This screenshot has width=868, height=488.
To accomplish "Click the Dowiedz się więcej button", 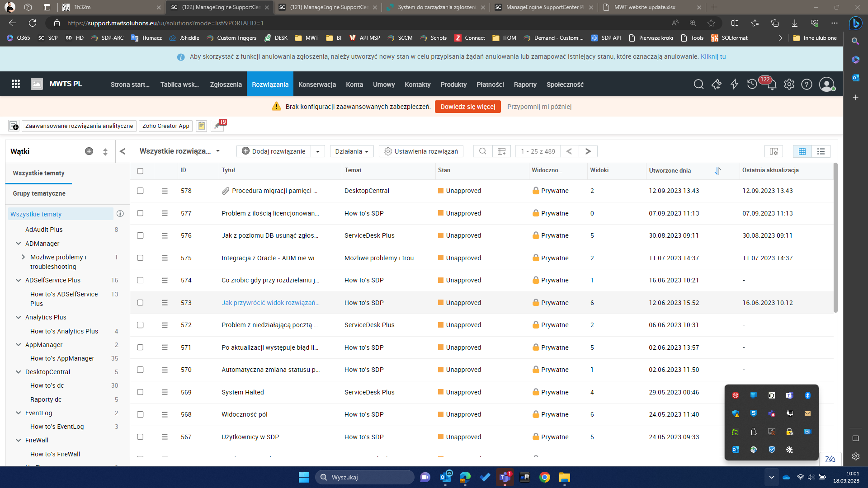I will click(x=467, y=107).
